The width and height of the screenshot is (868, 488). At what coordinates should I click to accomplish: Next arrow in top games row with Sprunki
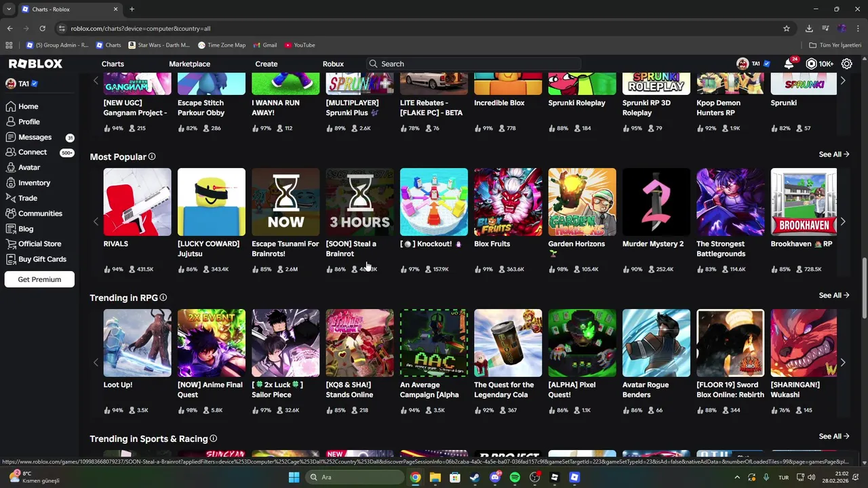point(842,81)
